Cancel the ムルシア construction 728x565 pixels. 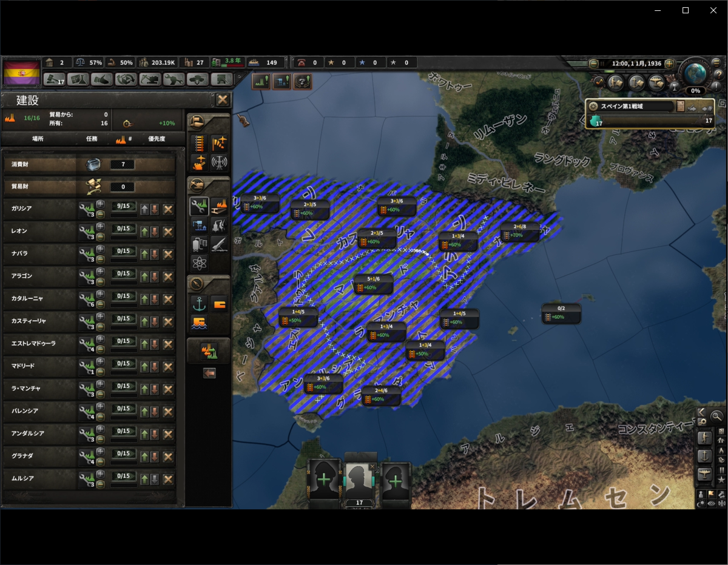point(168,479)
